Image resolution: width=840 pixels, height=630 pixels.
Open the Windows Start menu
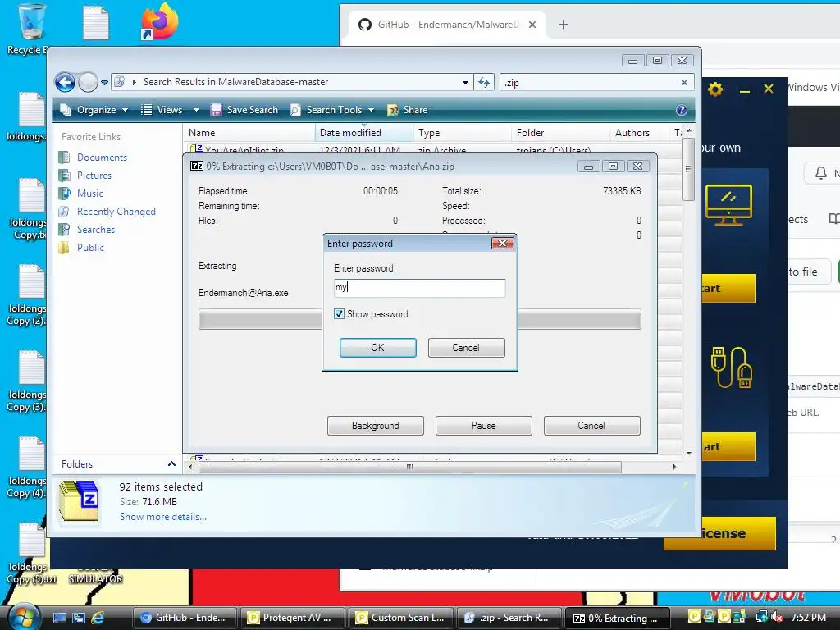24,616
